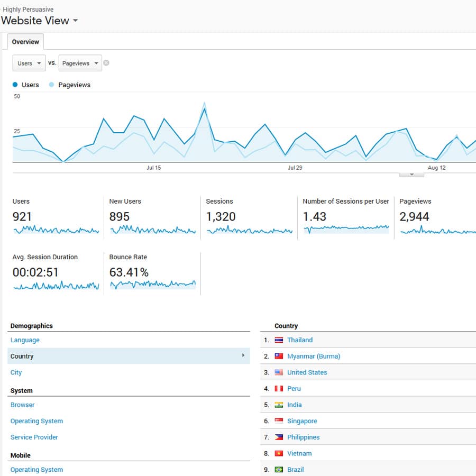The image size is (476, 476).
Task: Click the Country column header
Action: coord(286,326)
